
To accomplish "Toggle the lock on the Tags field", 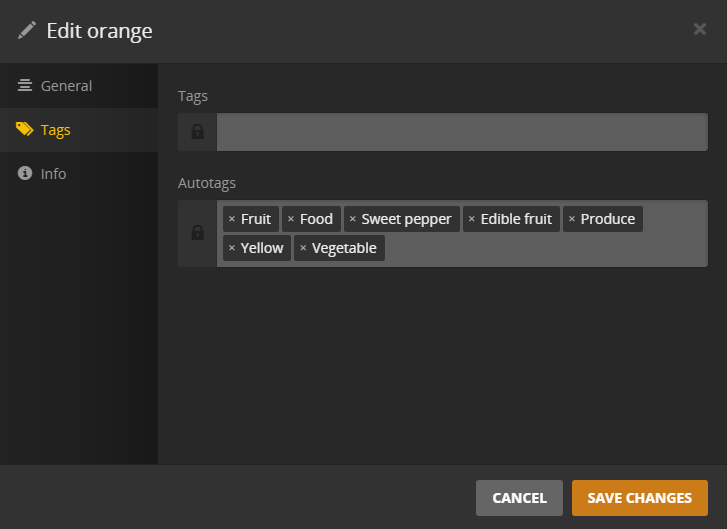I will [x=198, y=132].
